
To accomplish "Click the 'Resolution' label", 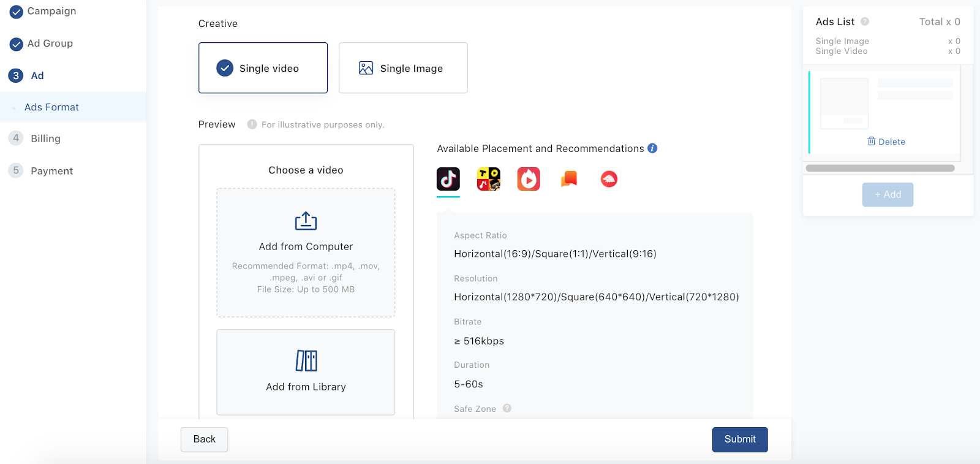I will 476,279.
